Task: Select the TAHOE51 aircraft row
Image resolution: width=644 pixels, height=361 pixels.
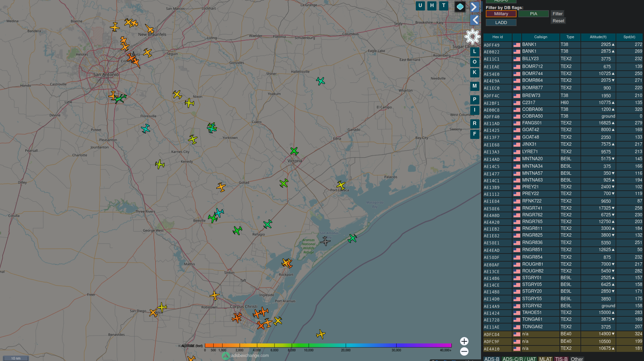Action: (563, 313)
